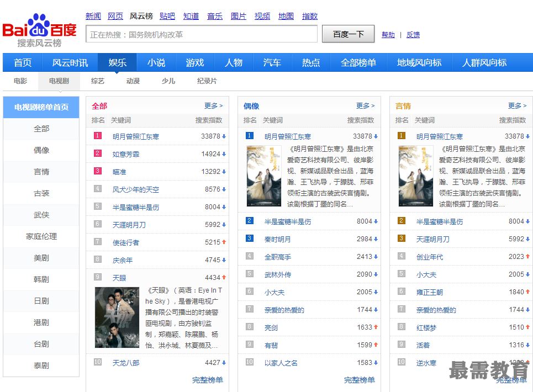Select 娱乐 in nav bar
533x392 pixels.
(117, 62)
